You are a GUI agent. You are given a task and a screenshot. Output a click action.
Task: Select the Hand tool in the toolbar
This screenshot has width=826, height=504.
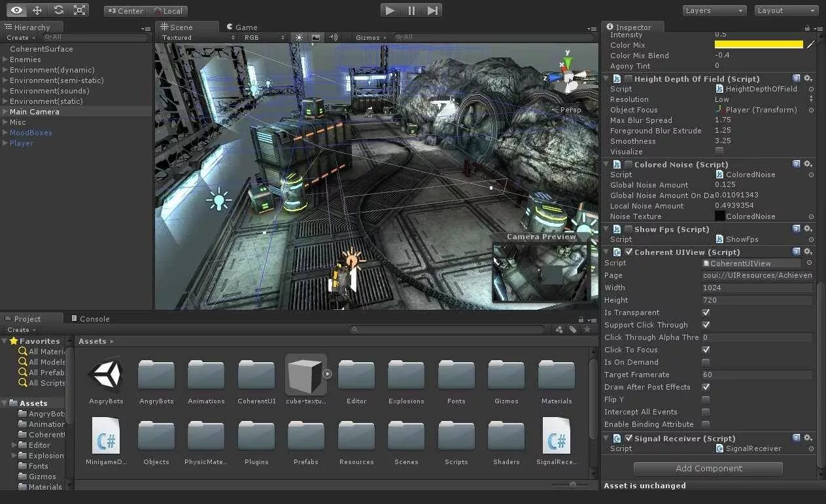point(15,10)
